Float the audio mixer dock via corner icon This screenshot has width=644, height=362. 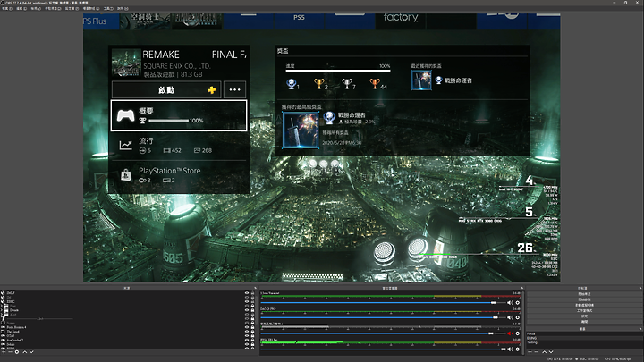(x=522, y=288)
